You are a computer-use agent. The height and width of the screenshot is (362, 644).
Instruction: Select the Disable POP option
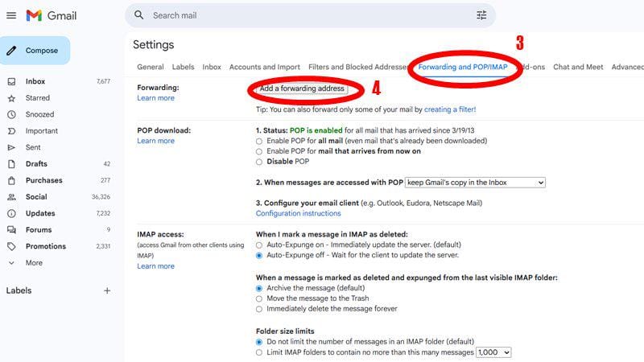point(258,162)
